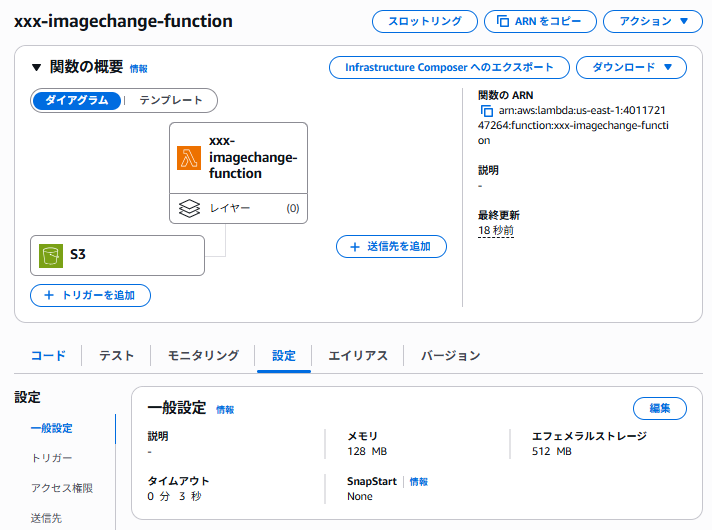Open the コード tab
The image size is (712, 530).
[x=48, y=356]
